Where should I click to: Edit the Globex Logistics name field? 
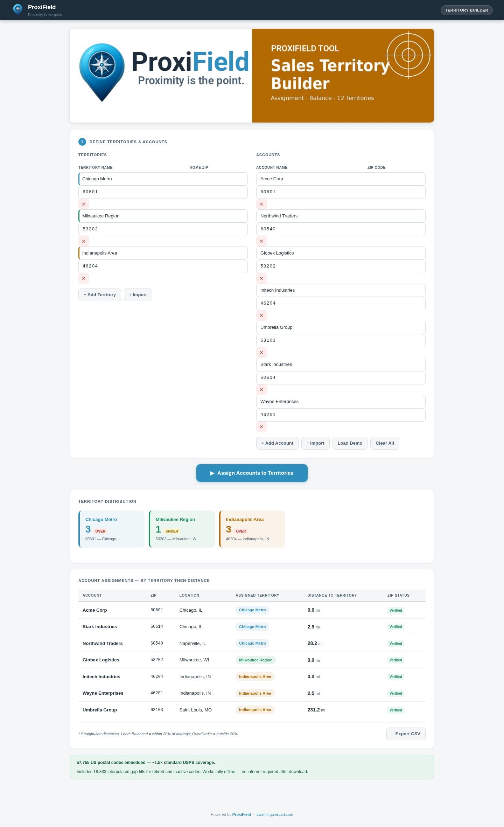pos(341,253)
